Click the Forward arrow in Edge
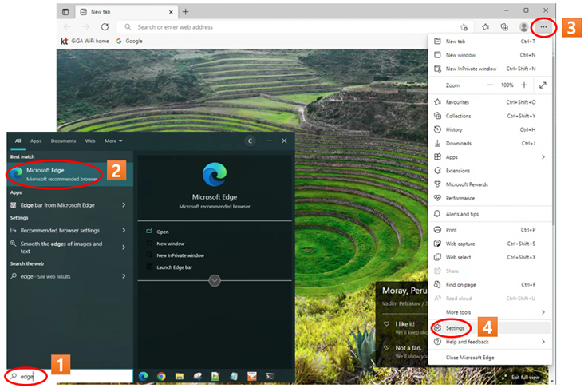 [x=86, y=27]
